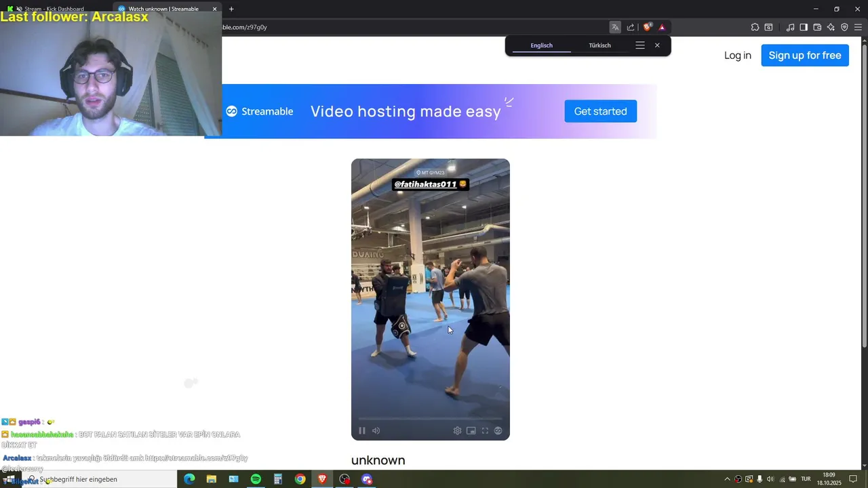Click the Get started banner button
Screen dimensions: 868x488
point(600,111)
